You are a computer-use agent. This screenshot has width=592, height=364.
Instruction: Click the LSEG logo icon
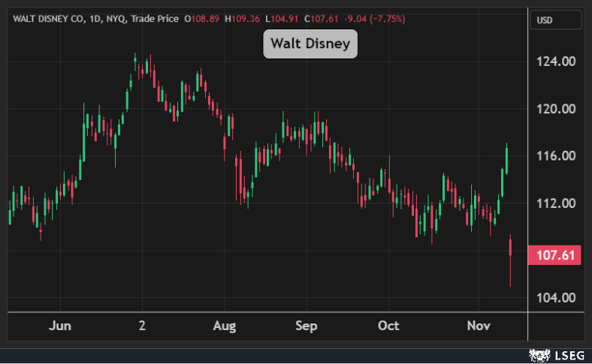(539, 353)
